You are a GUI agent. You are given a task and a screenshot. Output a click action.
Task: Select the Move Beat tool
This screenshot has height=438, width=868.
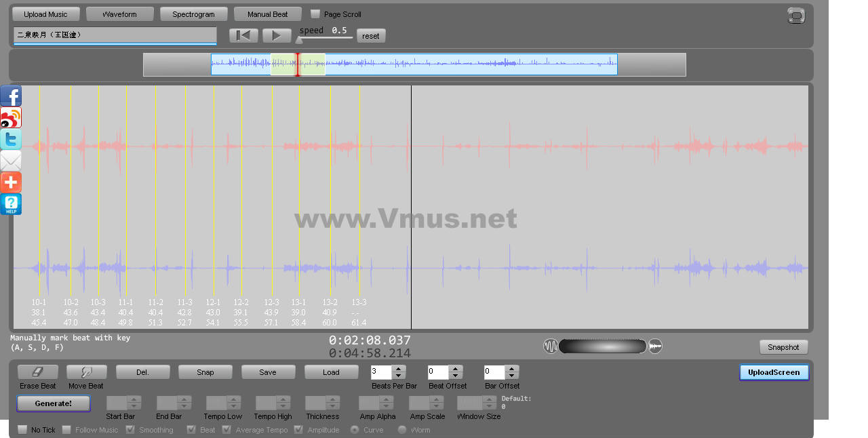point(86,372)
